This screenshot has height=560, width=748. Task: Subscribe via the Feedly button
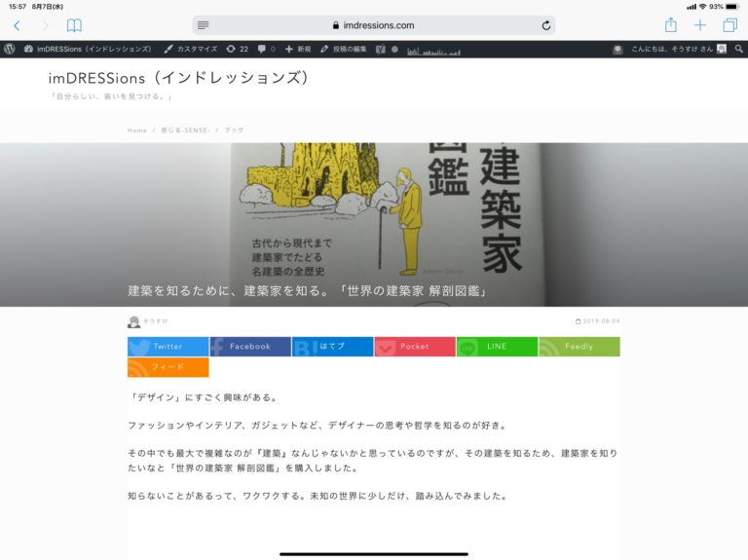(580, 347)
